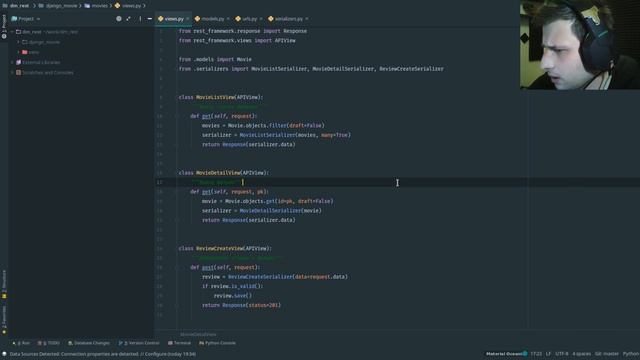Open the Favorites side tool window tab
This screenshot has height=360, width=640.
(4, 320)
